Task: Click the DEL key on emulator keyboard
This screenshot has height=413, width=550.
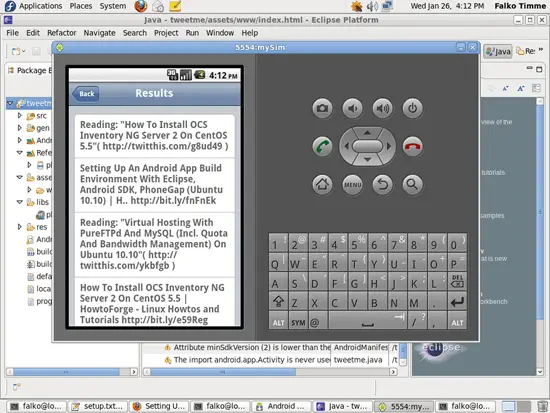Action: (457, 281)
